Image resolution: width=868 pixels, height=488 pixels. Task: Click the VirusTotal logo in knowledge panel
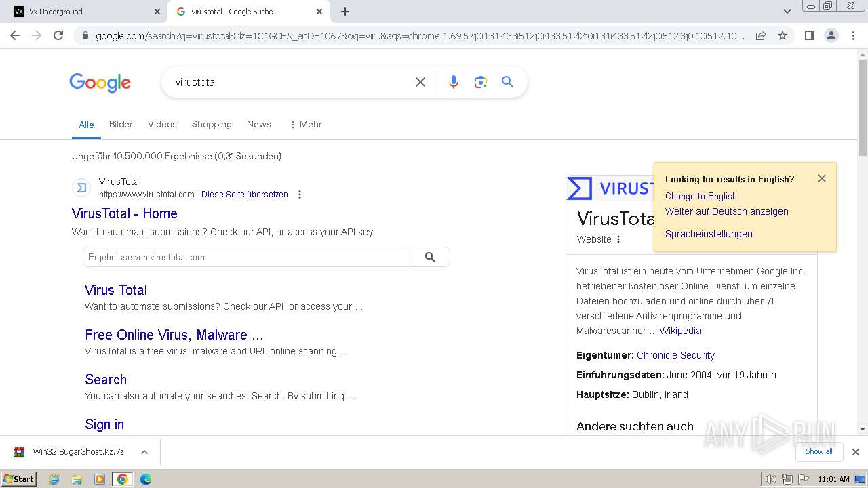pos(610,188)
